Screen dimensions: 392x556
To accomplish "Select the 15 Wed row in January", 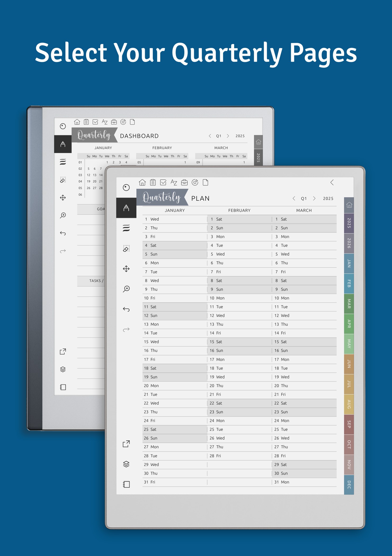I will click(175, 342).
